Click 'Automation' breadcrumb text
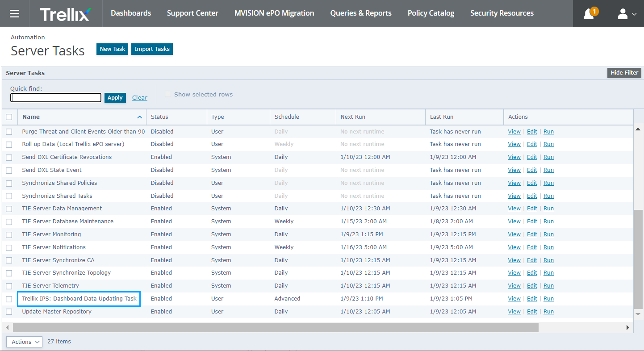Image resolution: width=644 pixels, height=351 pixels. 28,38
